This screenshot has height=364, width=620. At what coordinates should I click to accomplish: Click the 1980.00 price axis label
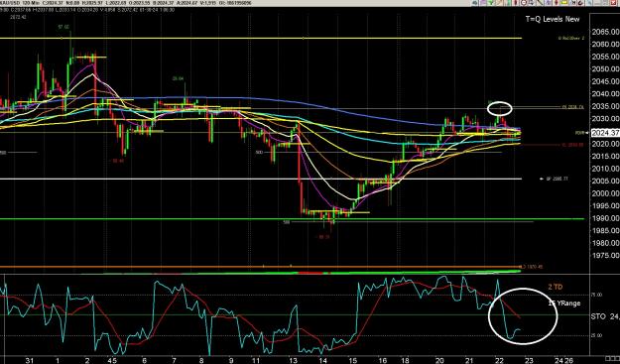pyautogui.click(x=605, y=243)
